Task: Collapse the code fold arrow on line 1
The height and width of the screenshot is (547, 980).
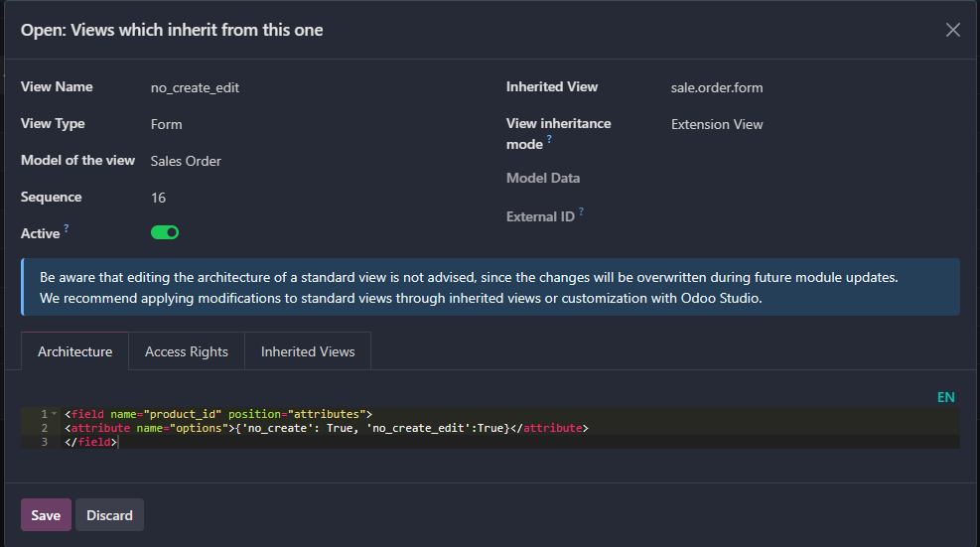Action: [55, 413]
